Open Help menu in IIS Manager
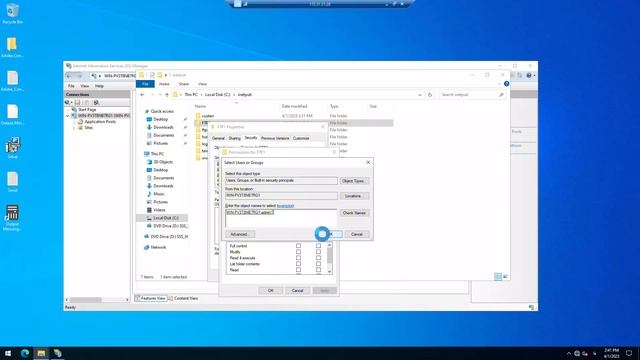 point(99,86)
